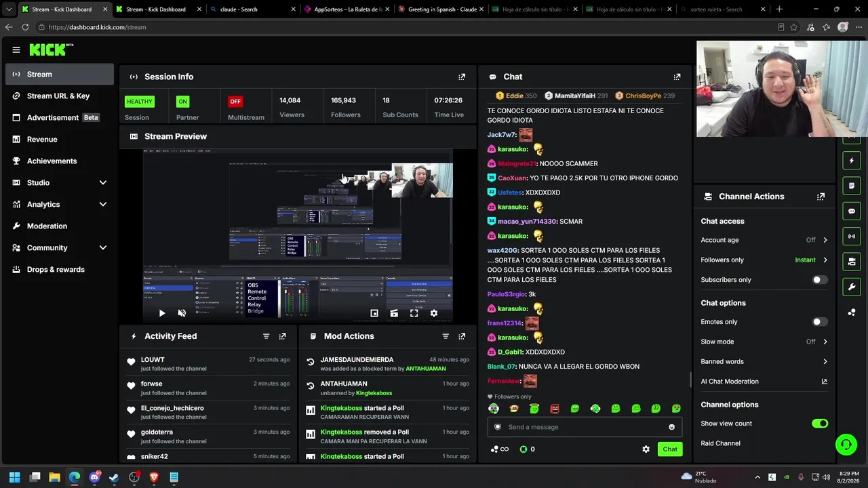The image size is (868, 488).
Task: Open picture-in-picture for stream preview
Action: point(374,313)
